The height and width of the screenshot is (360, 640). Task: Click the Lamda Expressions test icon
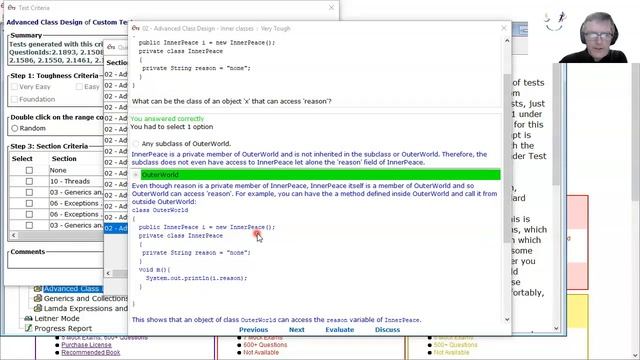tap(38, 309)
